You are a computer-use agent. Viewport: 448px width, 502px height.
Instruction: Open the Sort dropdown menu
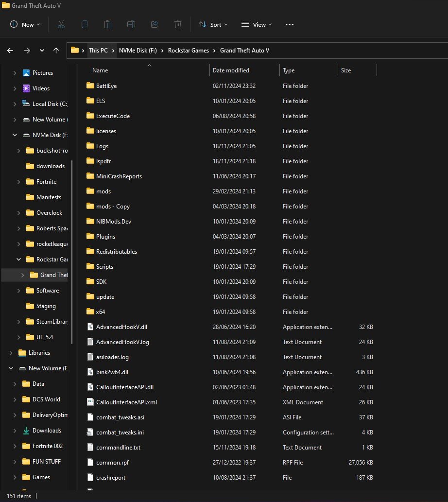[213, 24]
